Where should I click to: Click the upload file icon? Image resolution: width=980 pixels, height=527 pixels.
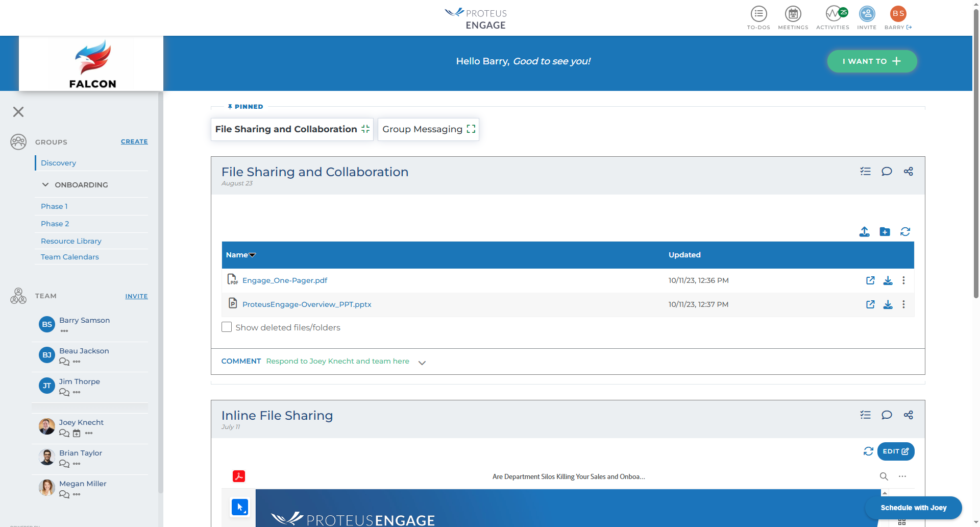pos(864,232)
